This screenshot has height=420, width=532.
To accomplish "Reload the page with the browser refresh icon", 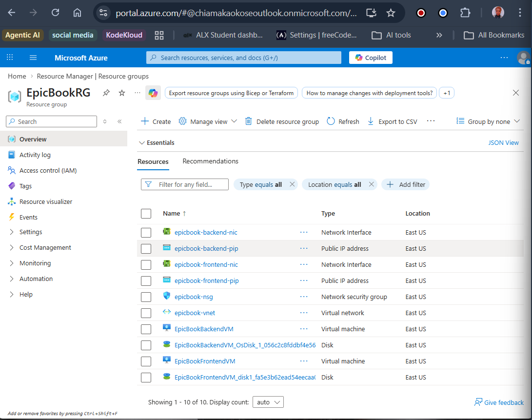I will coord(55,13).
